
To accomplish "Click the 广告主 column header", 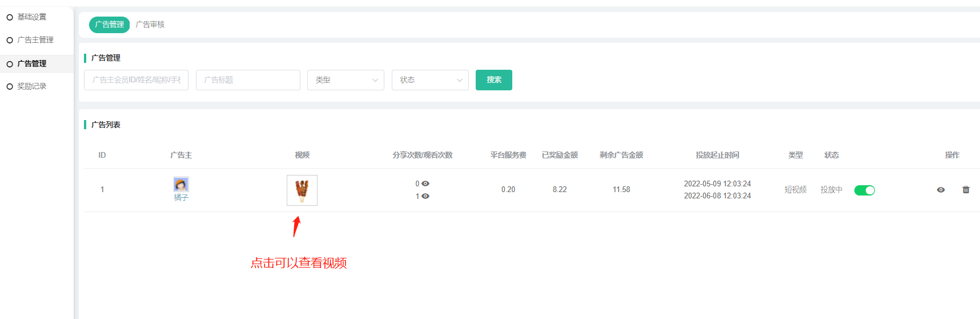I will point(181,155).
